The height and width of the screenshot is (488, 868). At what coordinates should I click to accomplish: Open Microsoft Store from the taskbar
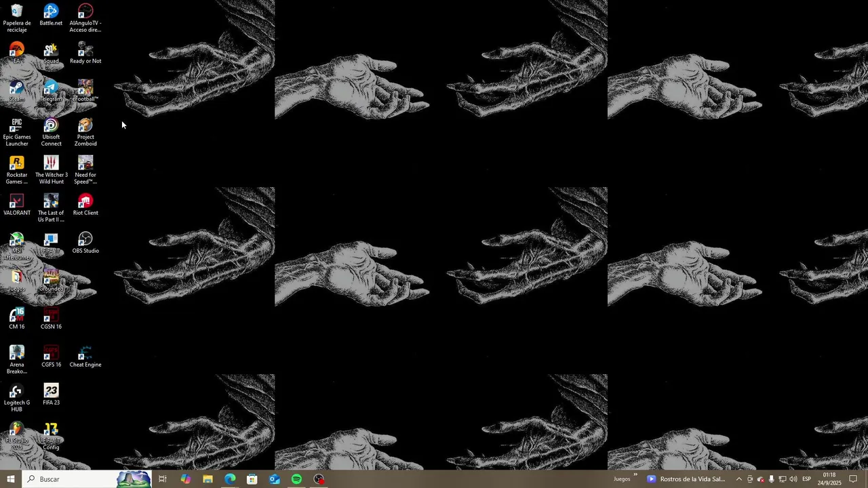pyautogui.click(x=252, y=479)
